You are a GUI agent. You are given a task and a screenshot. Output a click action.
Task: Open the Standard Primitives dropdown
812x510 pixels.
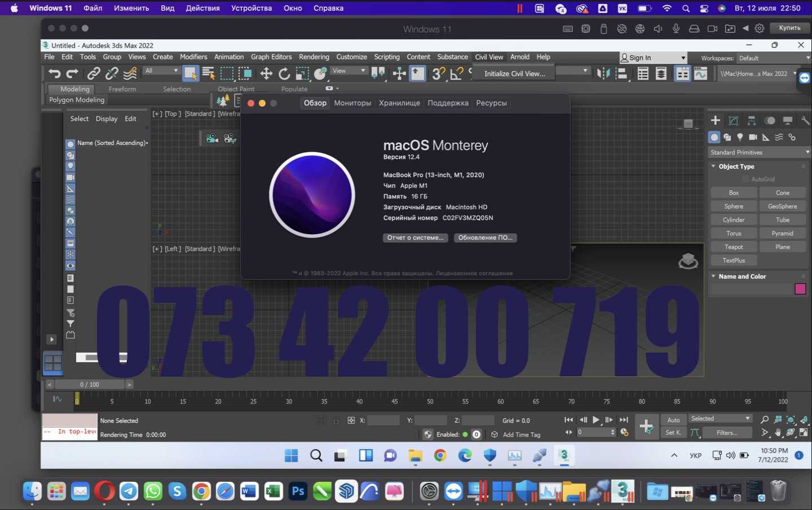tap(759, 152)
